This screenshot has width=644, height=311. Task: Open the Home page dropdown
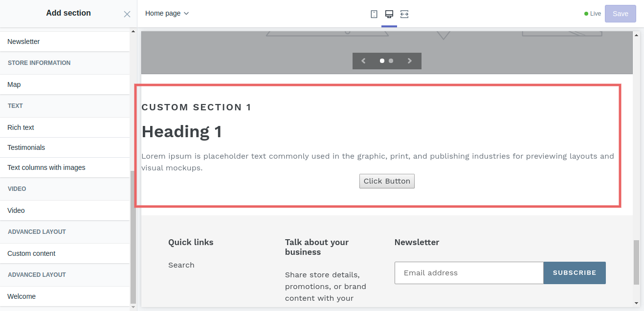[x=167, y=14]
